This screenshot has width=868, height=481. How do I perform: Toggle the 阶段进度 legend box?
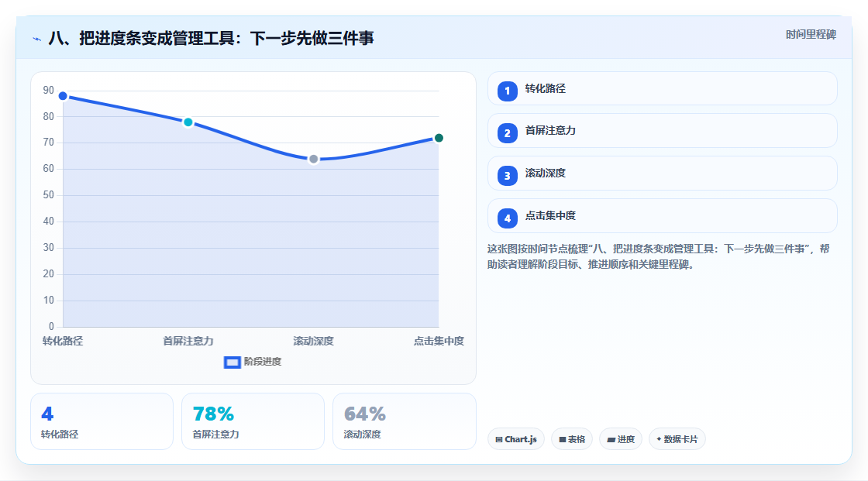pyautogui.click(x=232, y=362)
